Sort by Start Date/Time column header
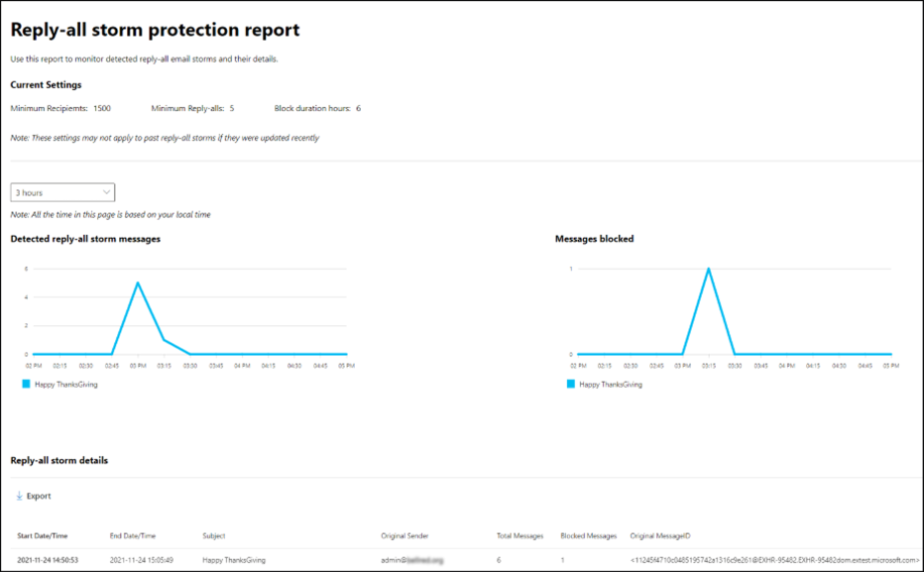 coord(43,535)
